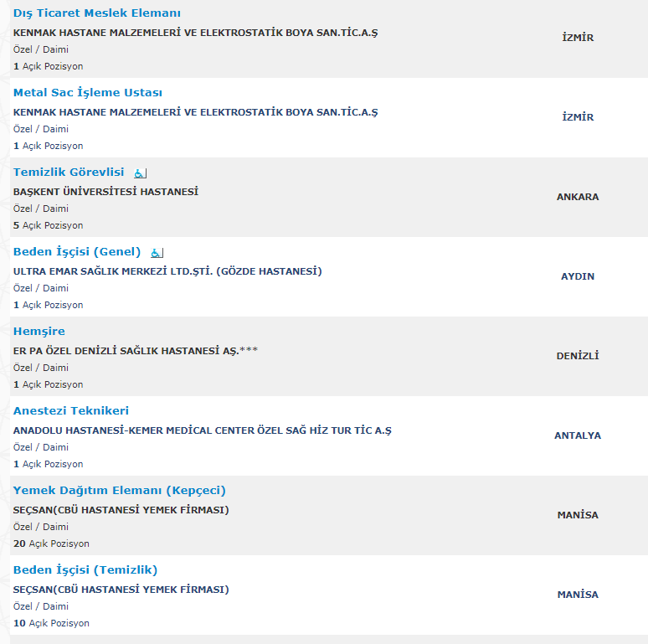
Task: Open Yemek Dağıtım Elemanı (Kepçeci) listing
Action: (120, 490)
